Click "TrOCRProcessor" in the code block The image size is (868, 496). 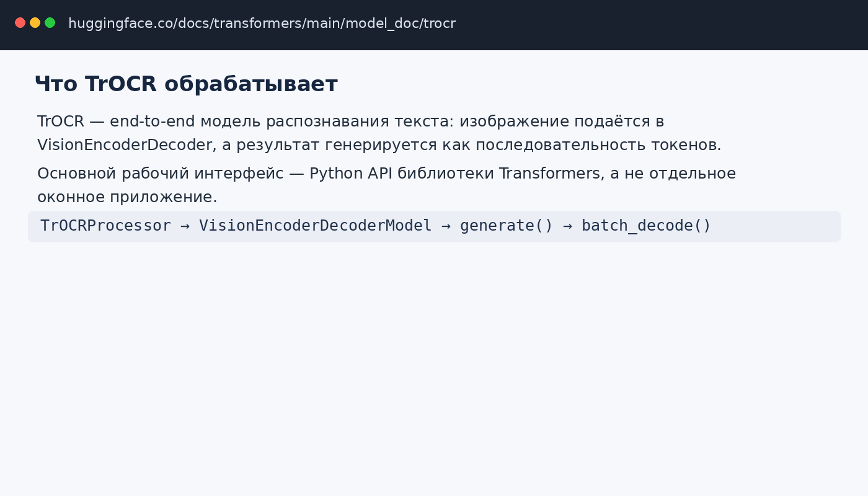(105, 226)
